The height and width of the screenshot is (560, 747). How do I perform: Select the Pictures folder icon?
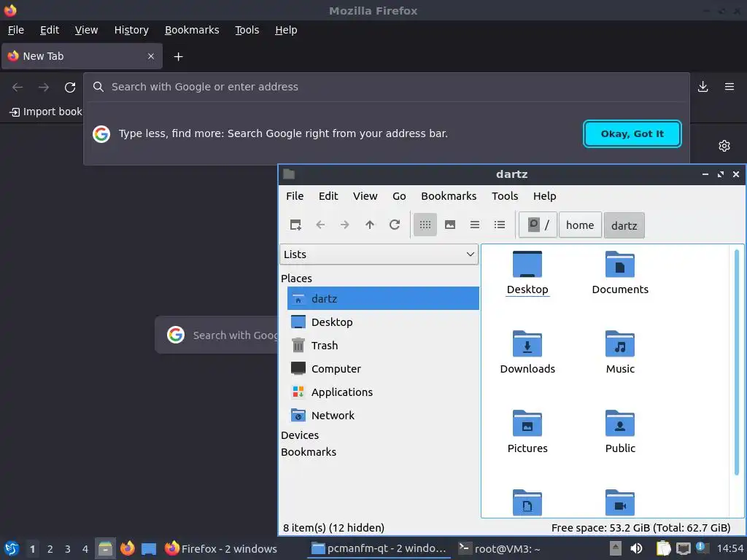click(527, 432)
